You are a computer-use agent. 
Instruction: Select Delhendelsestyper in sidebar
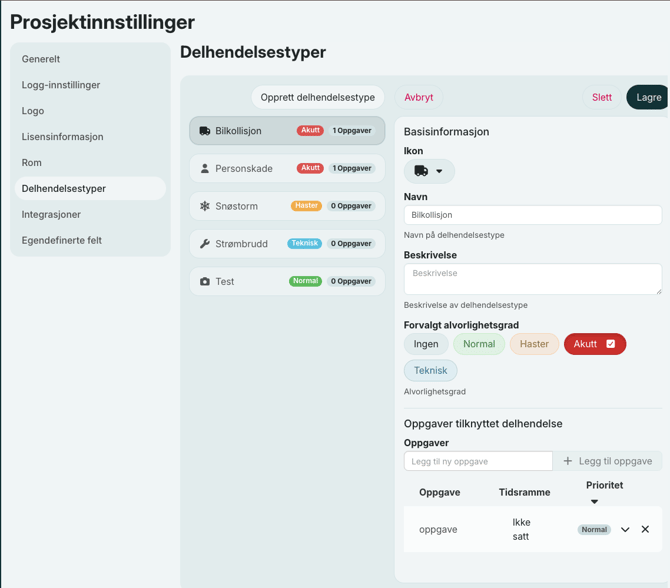(x=90, y=188)
